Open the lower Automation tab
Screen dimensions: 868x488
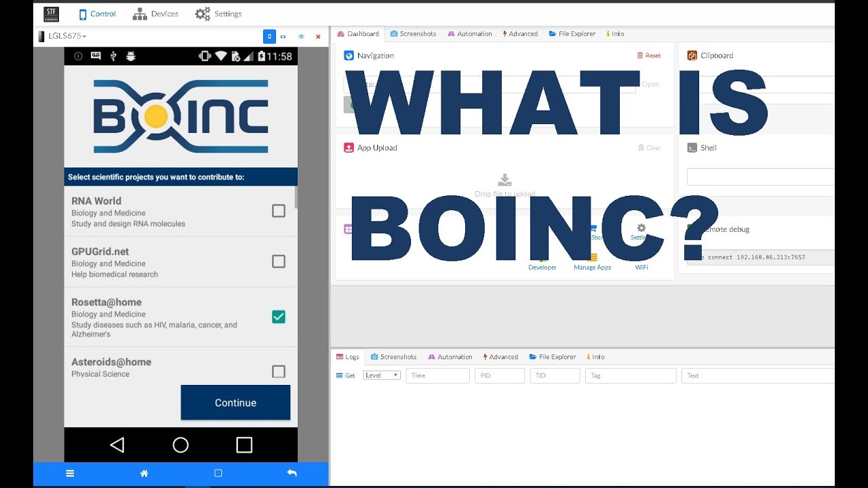point(450,357)
